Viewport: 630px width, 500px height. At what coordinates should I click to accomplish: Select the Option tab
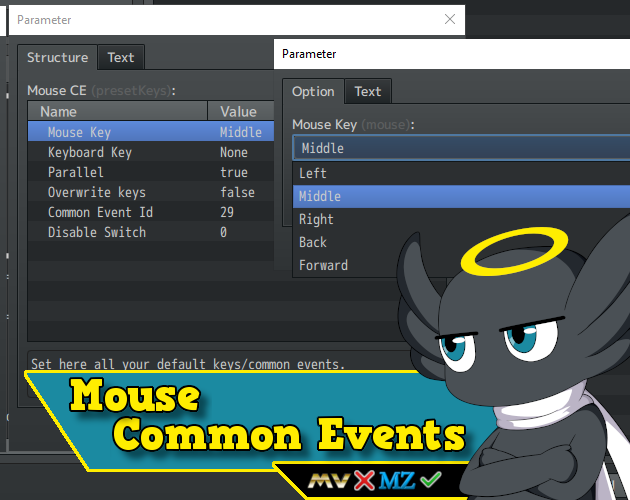click(313, 92)
